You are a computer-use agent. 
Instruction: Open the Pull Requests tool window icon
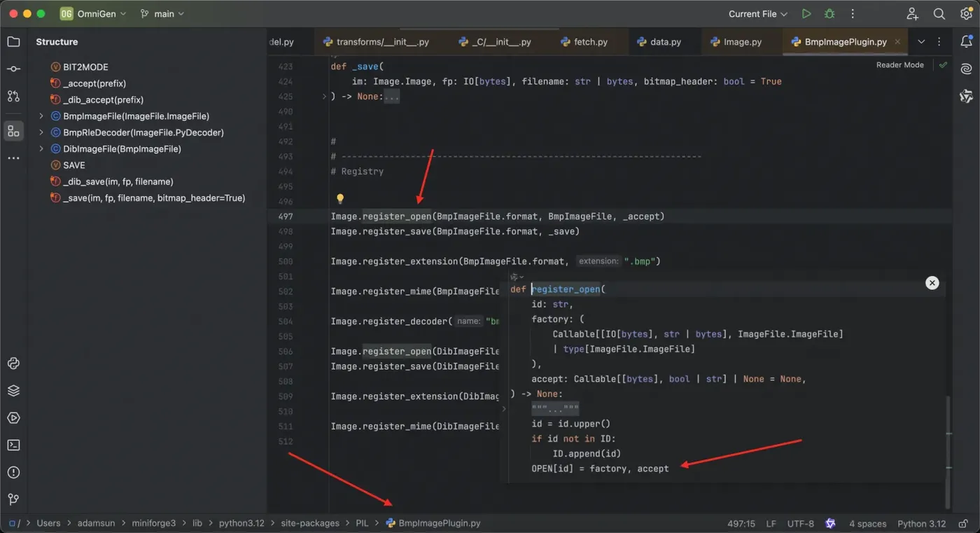pyautogui.click(x=13, y=96)
